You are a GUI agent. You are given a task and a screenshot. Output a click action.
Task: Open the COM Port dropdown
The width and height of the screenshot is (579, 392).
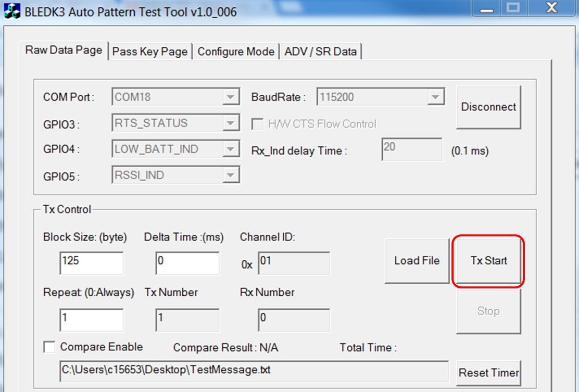[230, 97]
